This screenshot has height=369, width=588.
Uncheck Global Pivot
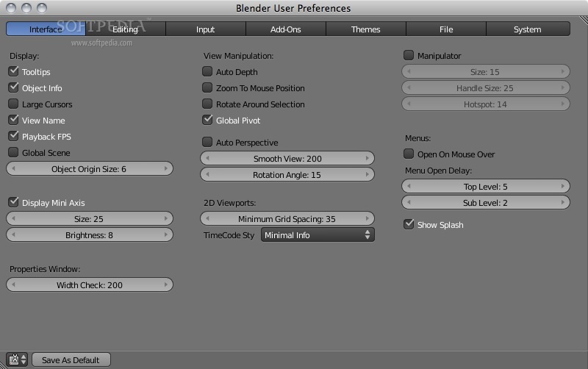point(207,120)
